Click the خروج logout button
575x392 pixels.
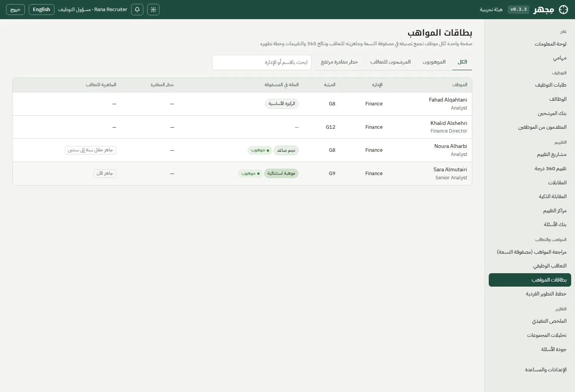[x=15, y=10]
